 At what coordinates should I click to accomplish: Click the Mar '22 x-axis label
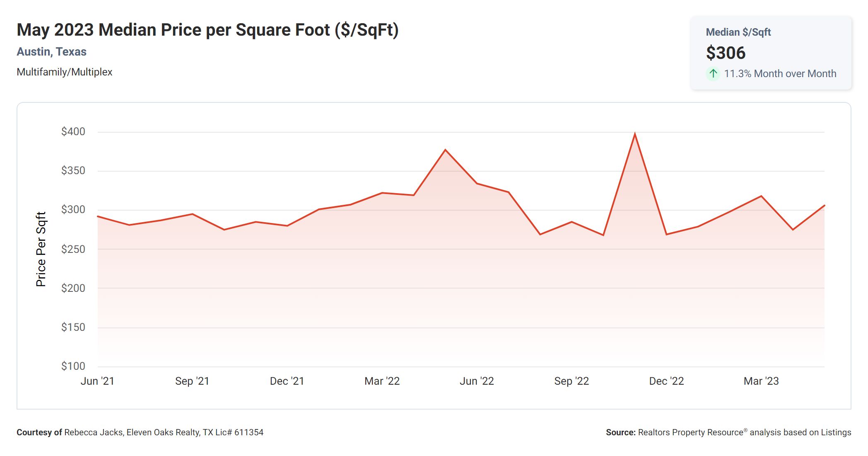point(382,381)
